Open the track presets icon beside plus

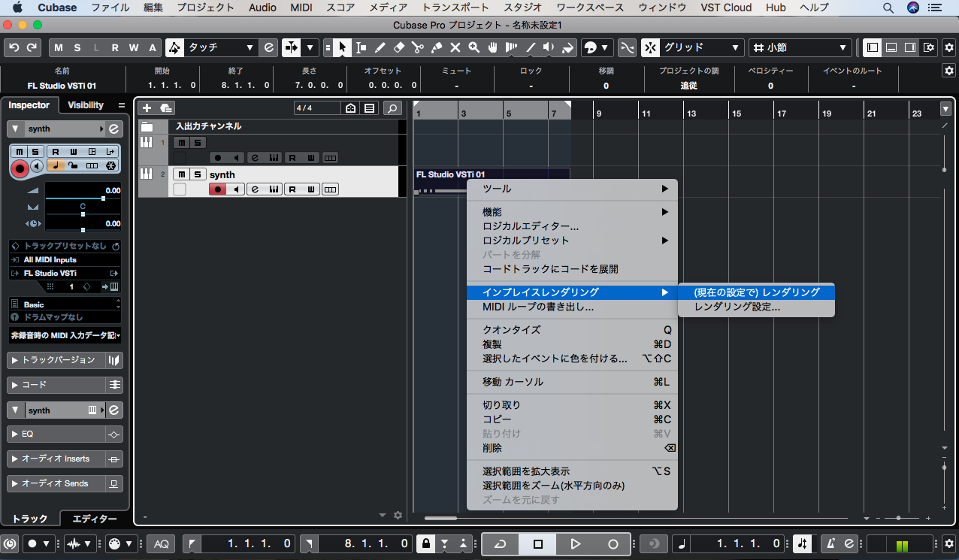coord(165,108)
